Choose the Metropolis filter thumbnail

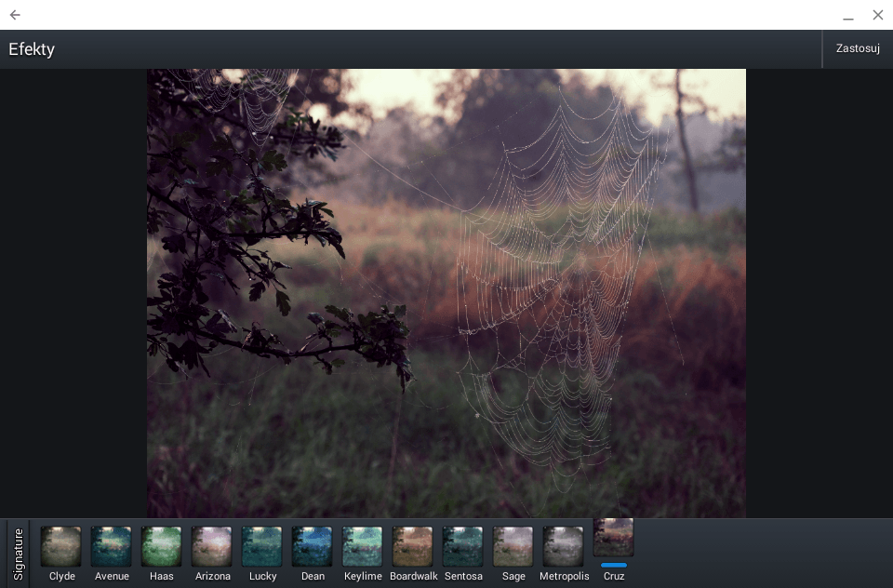pyautogui.click(x=564, y=546)
